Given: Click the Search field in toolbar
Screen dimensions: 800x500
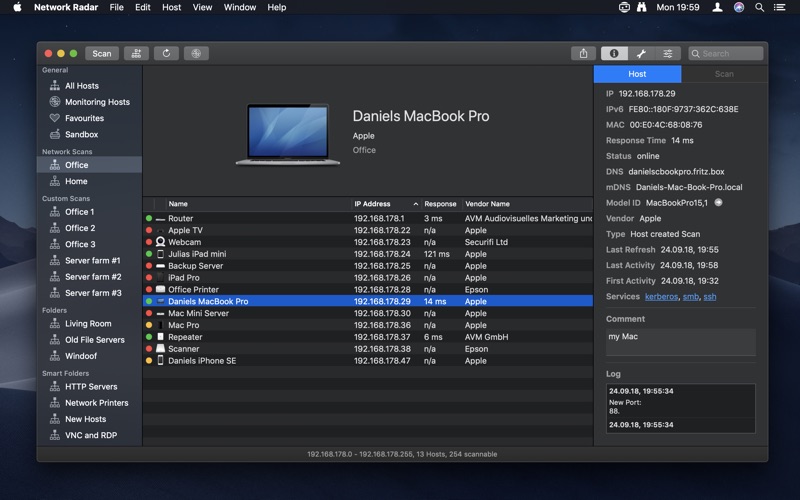Looking at the screenshot, I should (730, 53).
